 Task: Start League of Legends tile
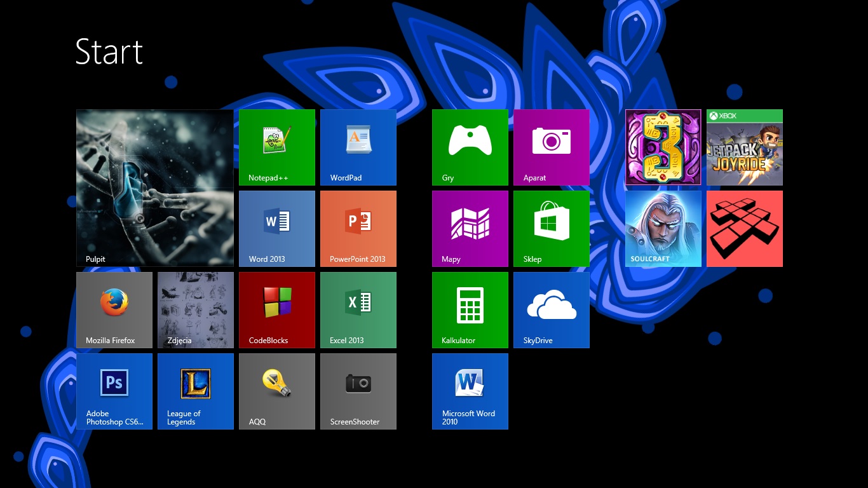point(196,391)
